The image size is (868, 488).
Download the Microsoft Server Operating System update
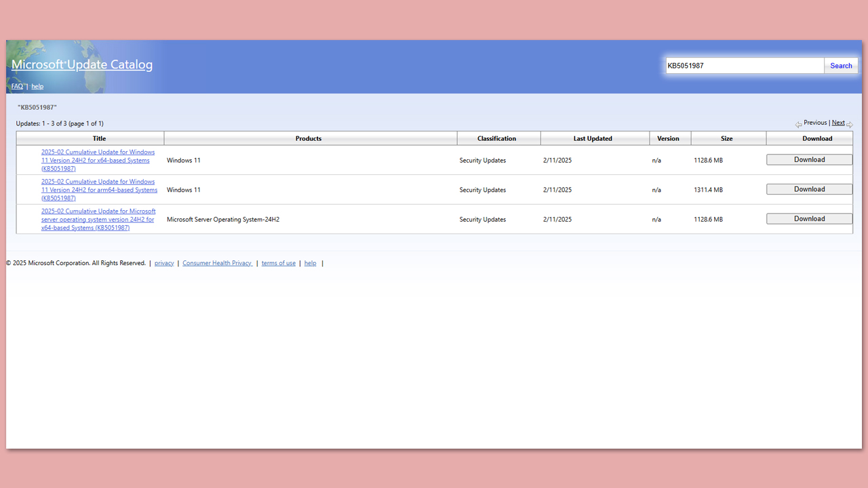[x=810, y=219]
